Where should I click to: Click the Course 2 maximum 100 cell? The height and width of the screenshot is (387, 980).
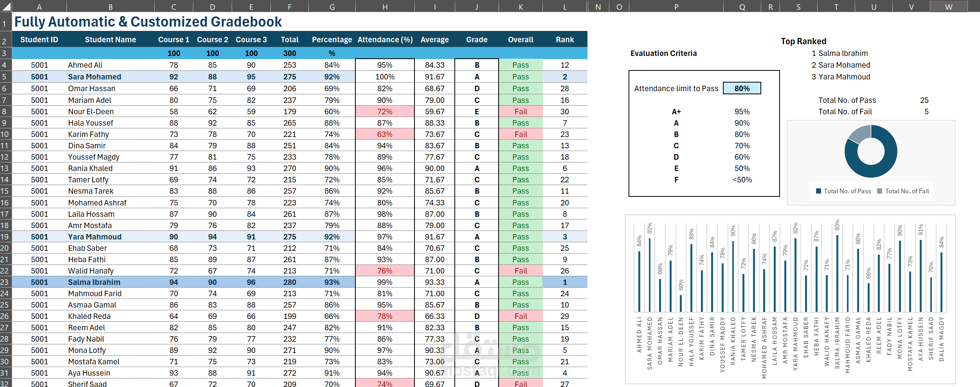pos(212,53)
